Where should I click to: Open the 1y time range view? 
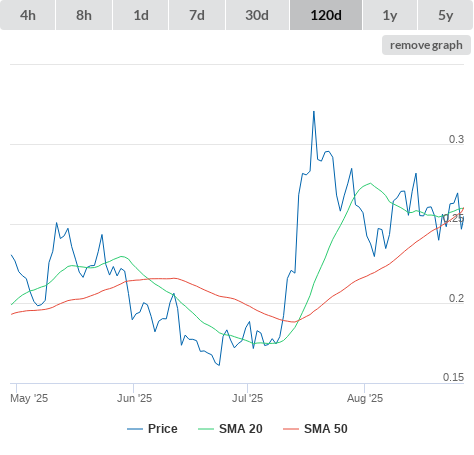[390, 15]
